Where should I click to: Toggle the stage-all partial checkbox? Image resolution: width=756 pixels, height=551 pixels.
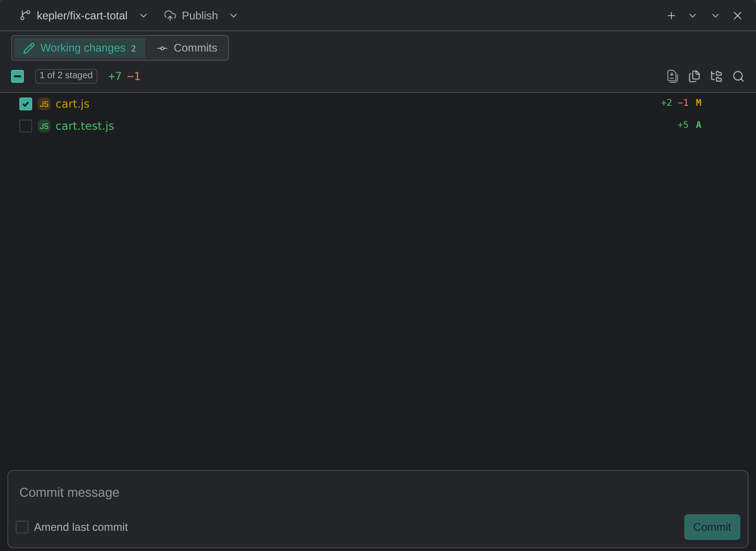[17, 76]
